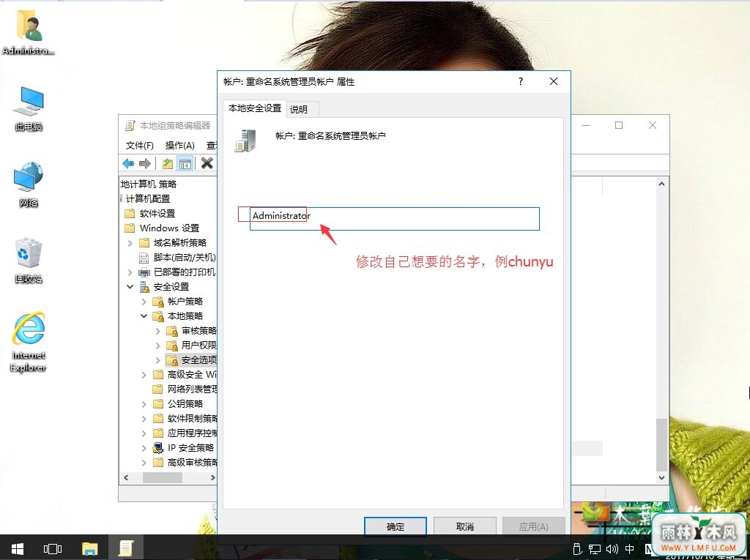Click the 应用(A) button
Screen dimensions: 750x560
click(x=534, y=526)
